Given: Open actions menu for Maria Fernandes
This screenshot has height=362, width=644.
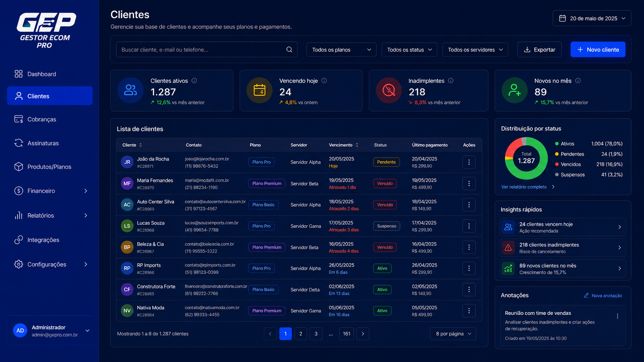Looking at the screenshot, I should tap(469, 184).
